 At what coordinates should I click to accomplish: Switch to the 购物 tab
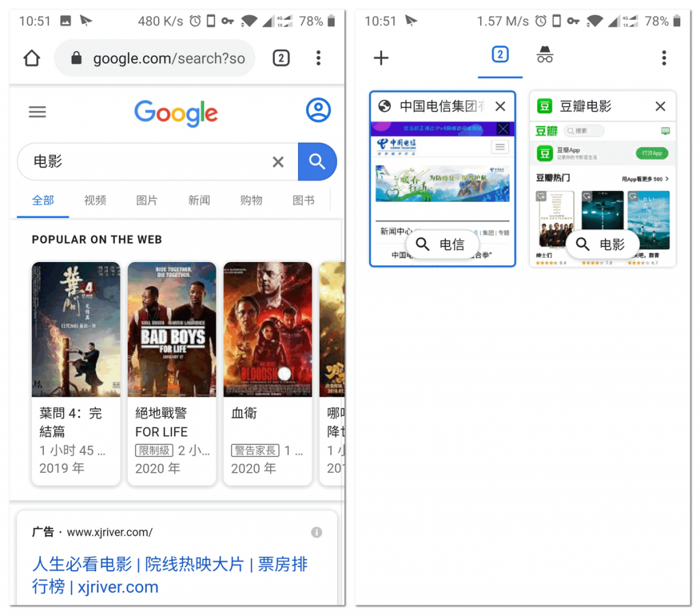pos(252,200)
